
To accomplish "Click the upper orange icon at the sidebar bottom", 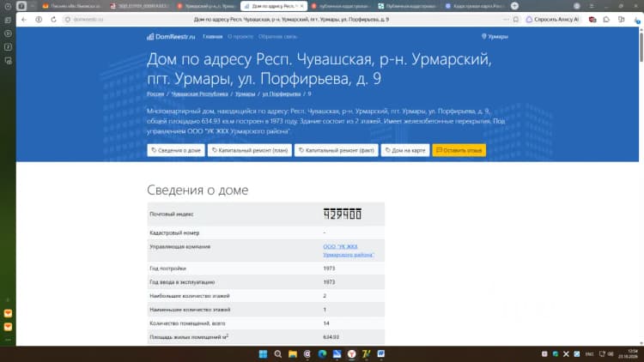I will pyautogui.click(x=8, y=313).
